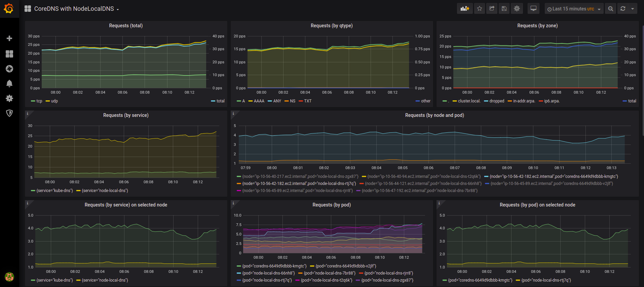644x287 pixels.
Task: Click the NS legend color swatch
Action: 287,101
